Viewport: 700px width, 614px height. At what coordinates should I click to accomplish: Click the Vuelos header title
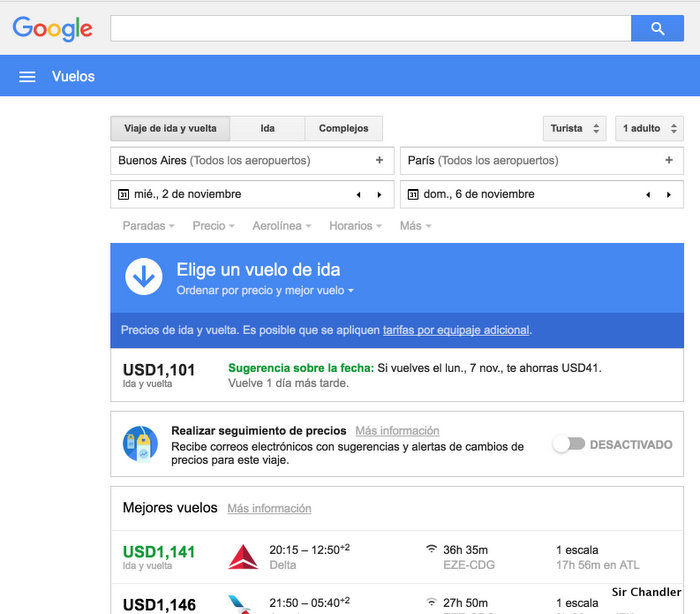tap(73, 76)
